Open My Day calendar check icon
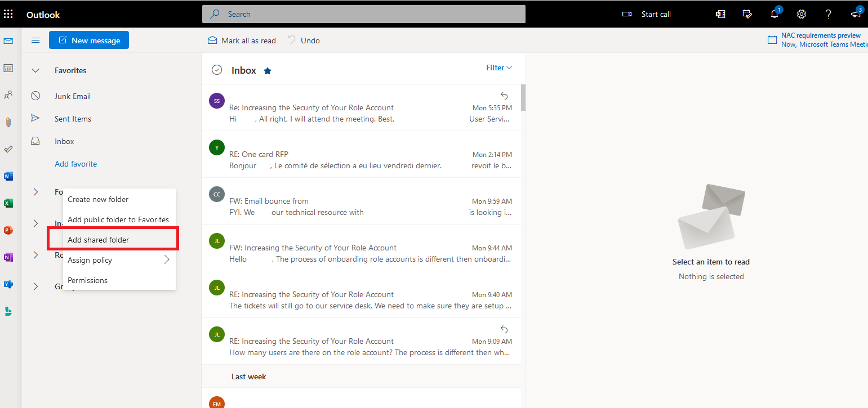The image size is (868, 408). (747, 14)
